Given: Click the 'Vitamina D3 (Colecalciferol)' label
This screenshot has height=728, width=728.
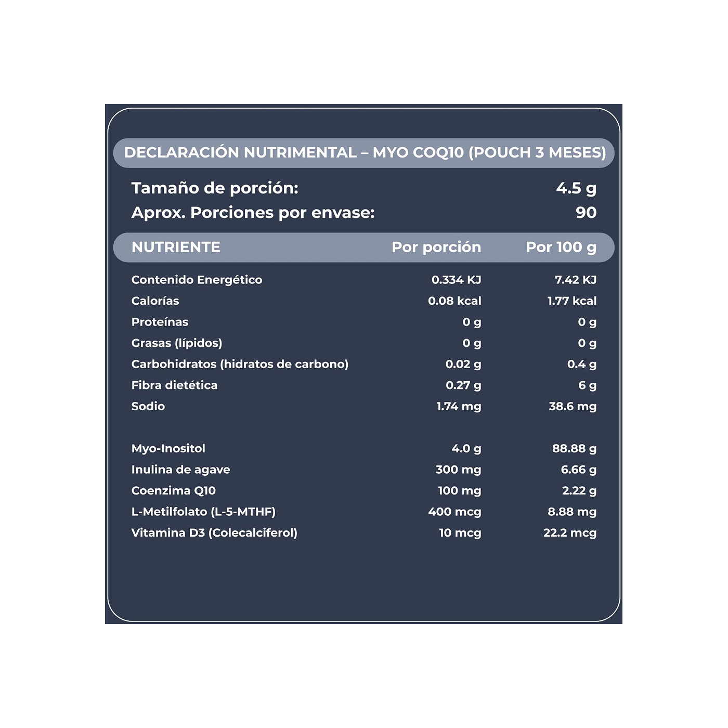Looking at the screenshot, I should [x=214, y=533].
